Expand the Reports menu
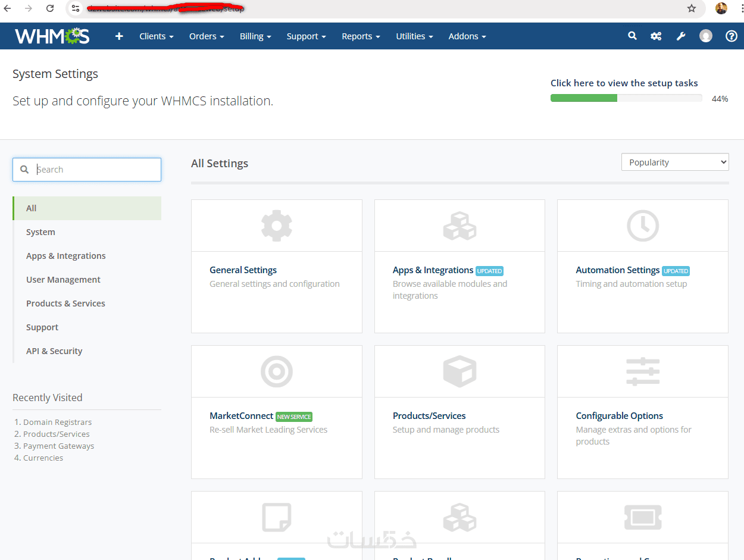This screenshot has height=560, width=744. point(361,36)
